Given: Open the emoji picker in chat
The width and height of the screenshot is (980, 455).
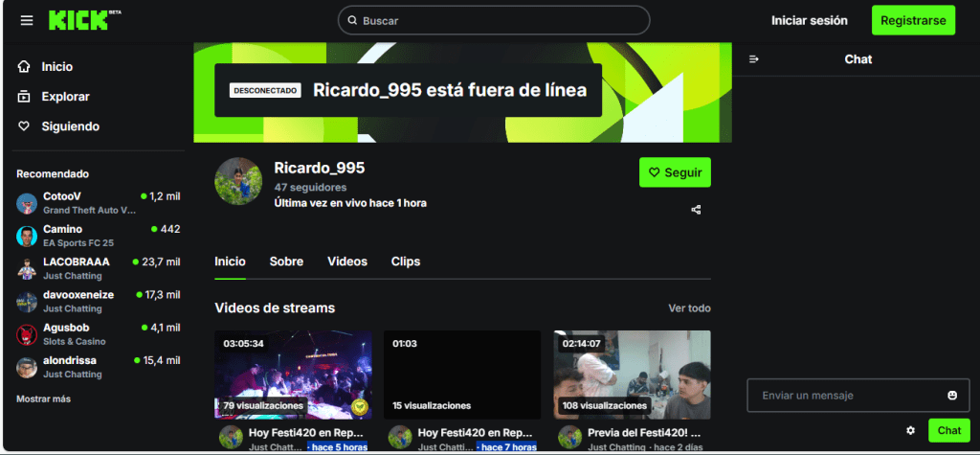Looking at the screenshot, I should coord(952,396).
